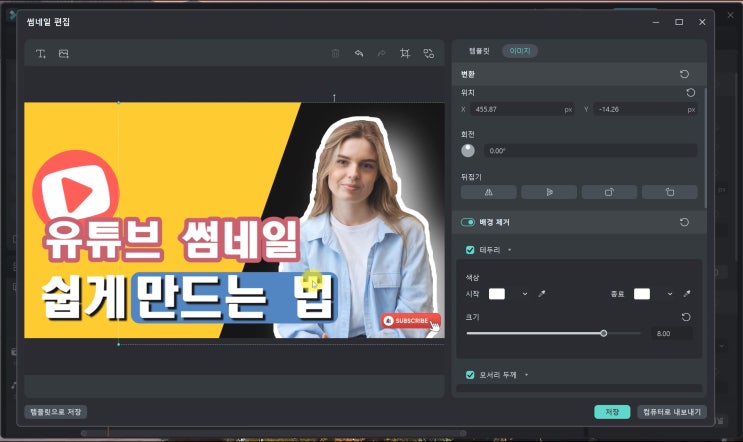Click the 저장 button

point(612,412)
